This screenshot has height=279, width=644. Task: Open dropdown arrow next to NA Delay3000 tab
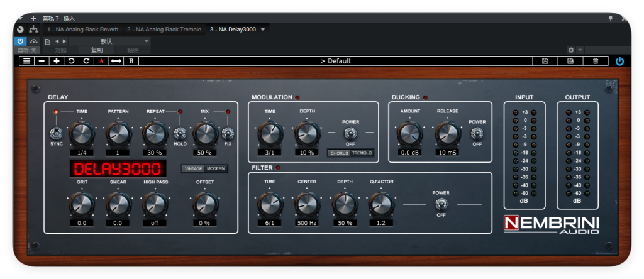263,30
